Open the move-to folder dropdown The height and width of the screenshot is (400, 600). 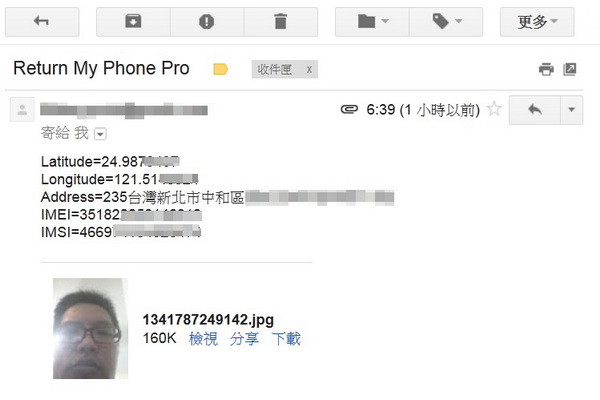372,21
